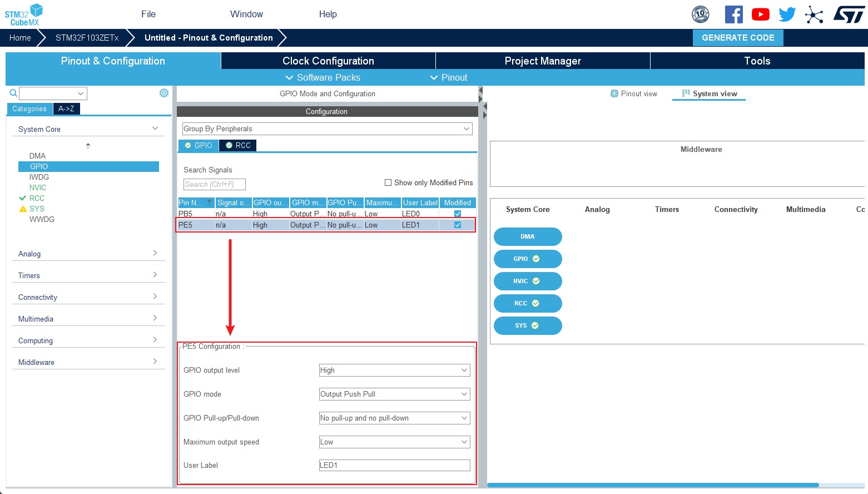Switch to the A->Z tab
Image resolution: width=868 pixels, height=494 pixels.
[x=67, y=108]
